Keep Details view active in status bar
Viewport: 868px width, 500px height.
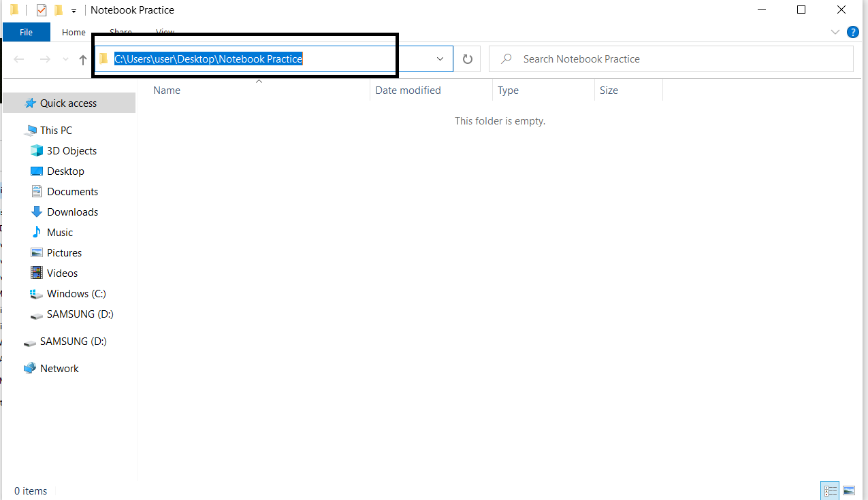pos(830,490)
